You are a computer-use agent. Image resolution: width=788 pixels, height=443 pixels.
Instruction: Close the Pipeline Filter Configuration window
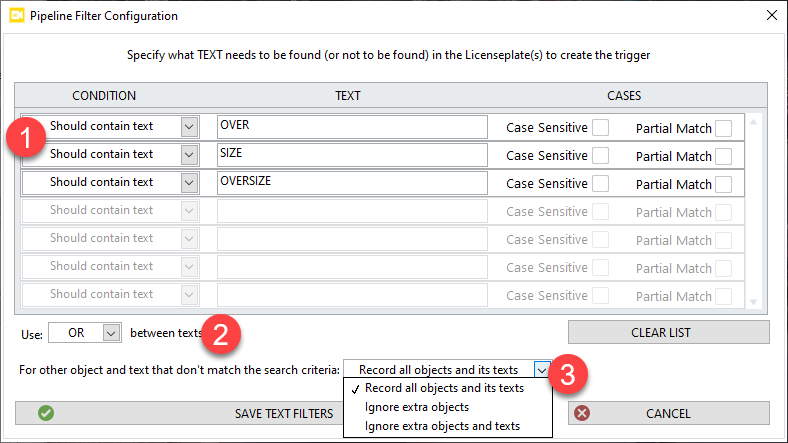(770, 15)
